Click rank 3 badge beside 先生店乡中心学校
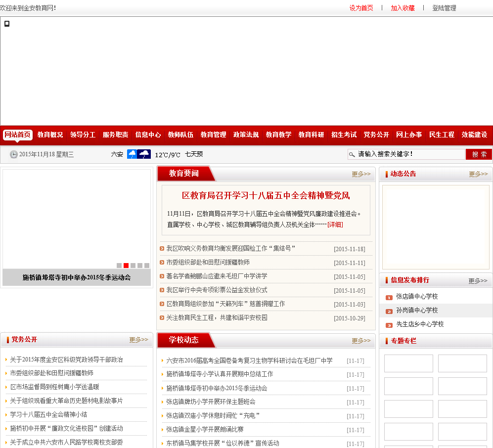 coord(389,325)
